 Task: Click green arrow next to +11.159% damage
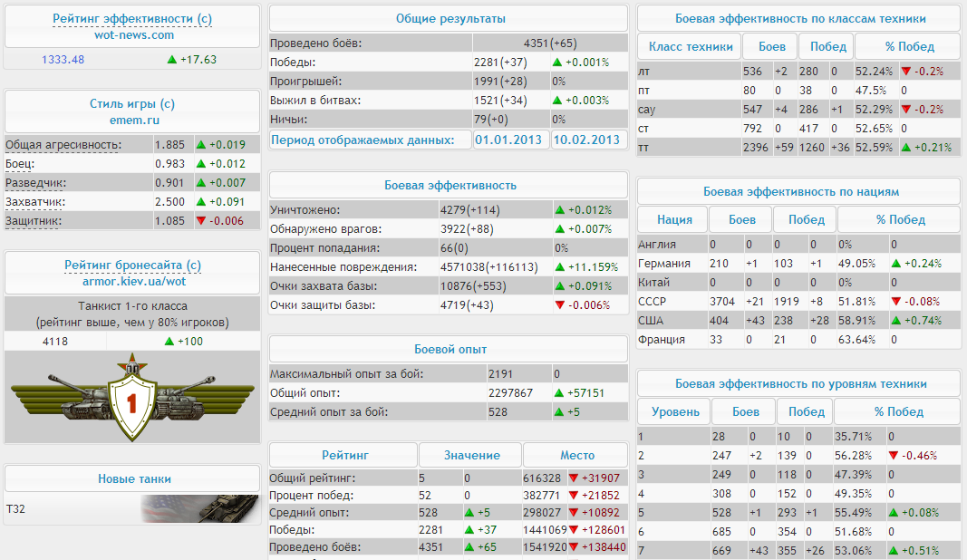[559, 267]
